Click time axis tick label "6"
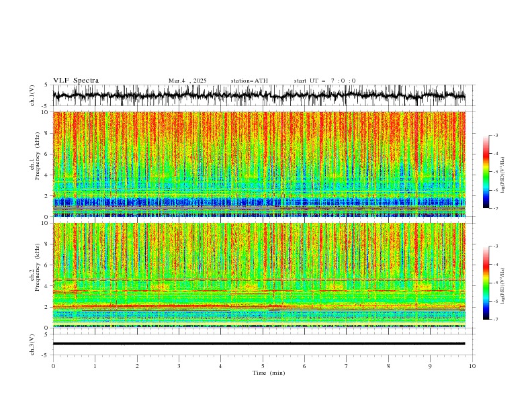Viewport: 532px width, 411px height. (x=304, y=366)
